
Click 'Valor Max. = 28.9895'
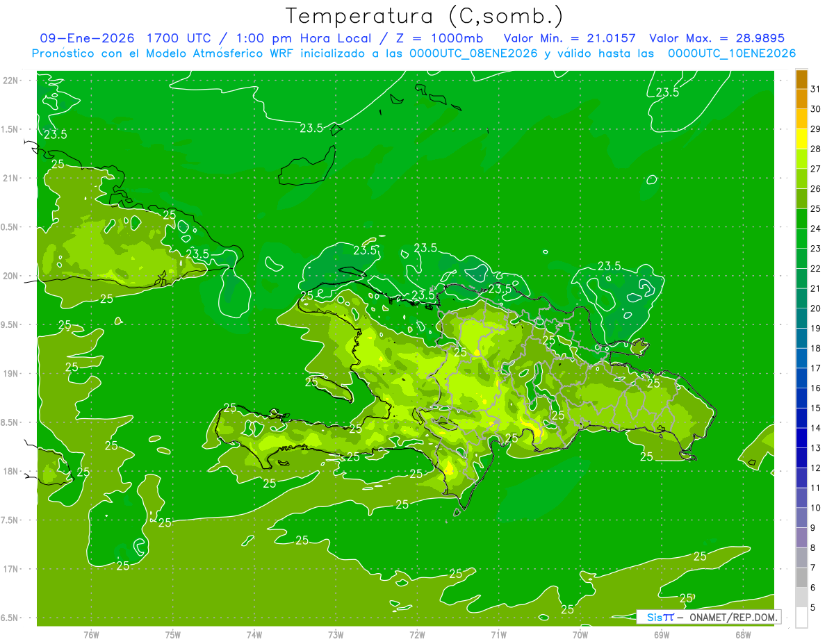pyautogui.click(x=717, y=38)
